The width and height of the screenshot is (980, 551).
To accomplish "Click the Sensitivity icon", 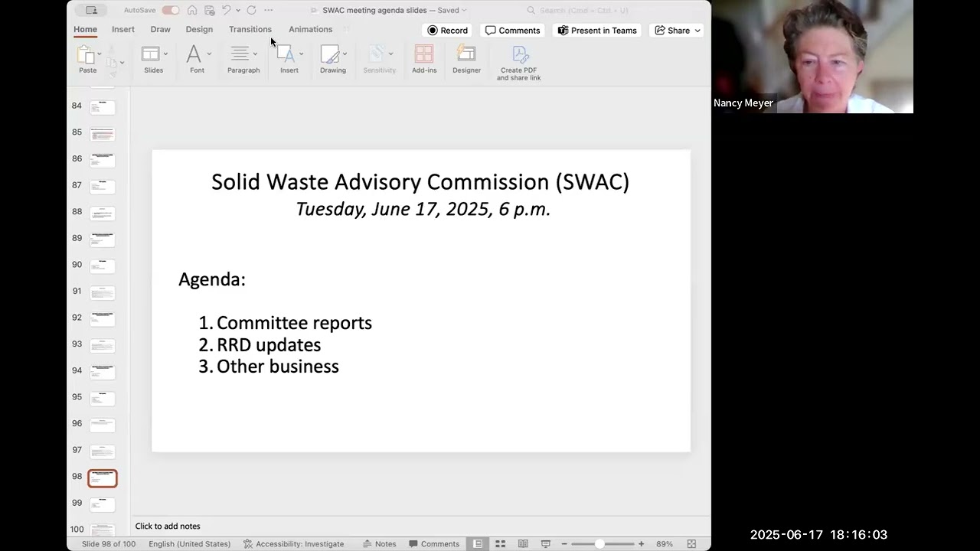I will [376, 54].
